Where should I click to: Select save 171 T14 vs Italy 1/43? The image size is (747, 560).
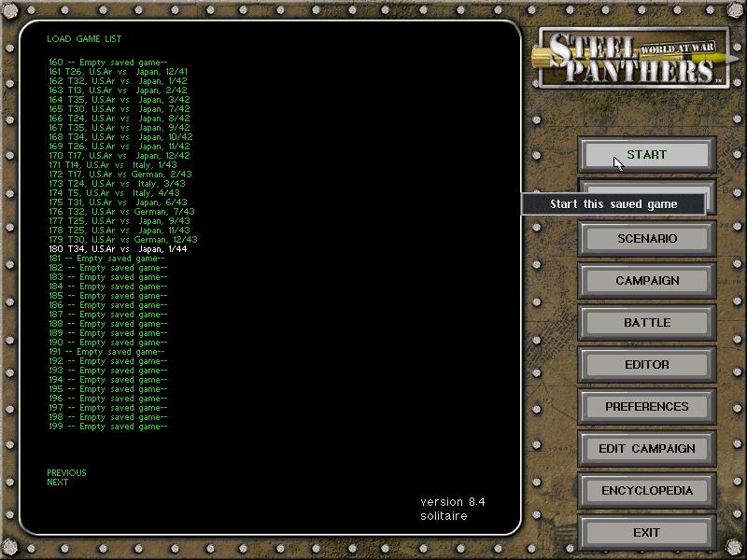click(x=113, y=165)
